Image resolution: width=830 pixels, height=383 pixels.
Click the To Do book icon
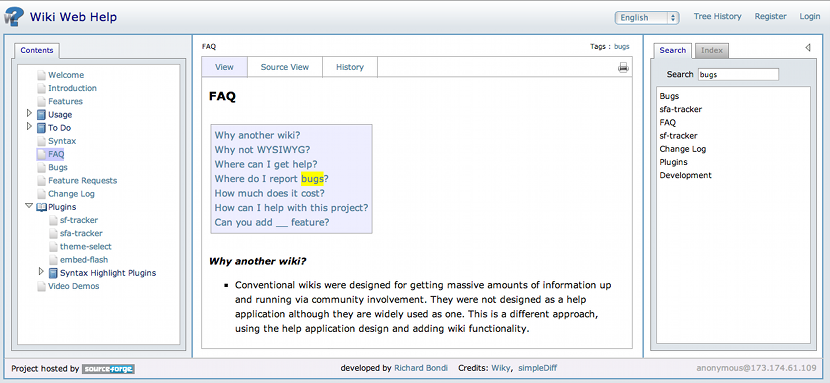point(42,127)
